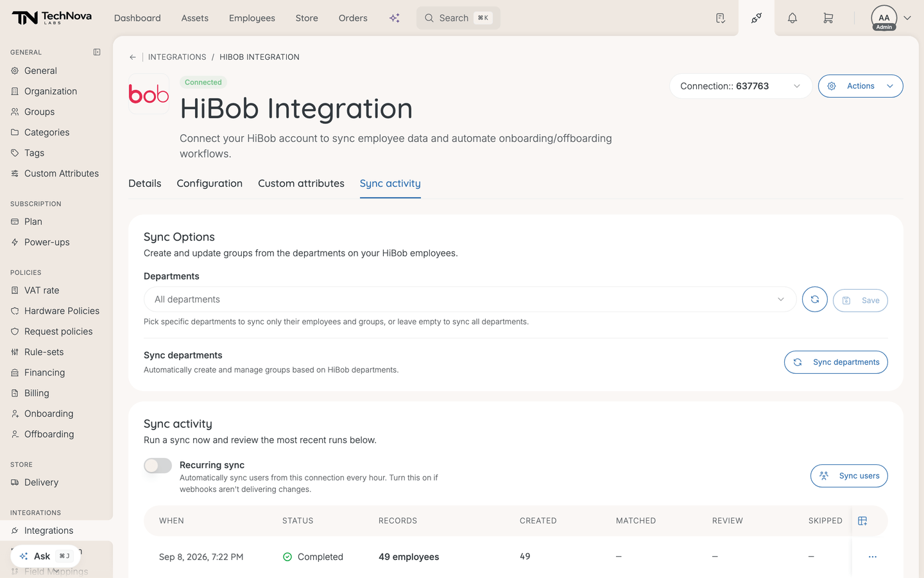The width and height of the screenshot is (924, 578).
Task: Open the Store top navigation item
Action: point(307,18)
